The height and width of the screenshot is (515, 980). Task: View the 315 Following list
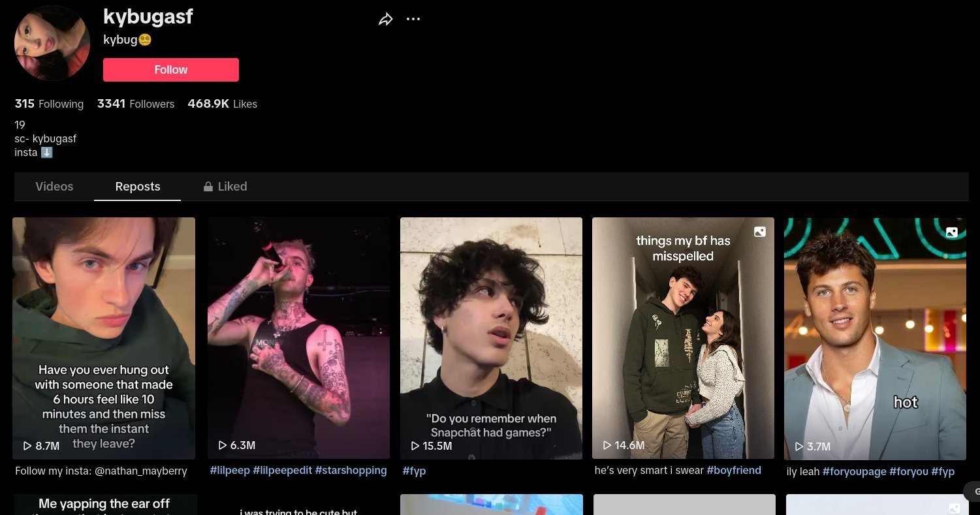[49, 104]
